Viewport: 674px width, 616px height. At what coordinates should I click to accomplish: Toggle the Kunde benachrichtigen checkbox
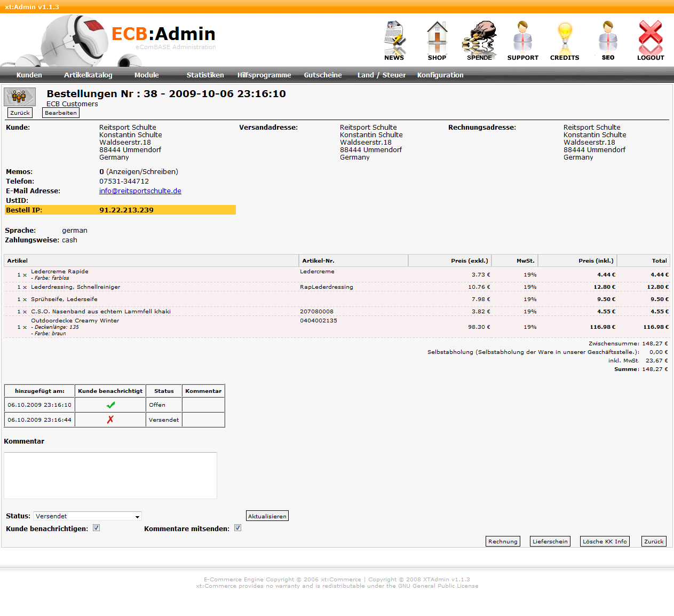(x=97, y=528)
